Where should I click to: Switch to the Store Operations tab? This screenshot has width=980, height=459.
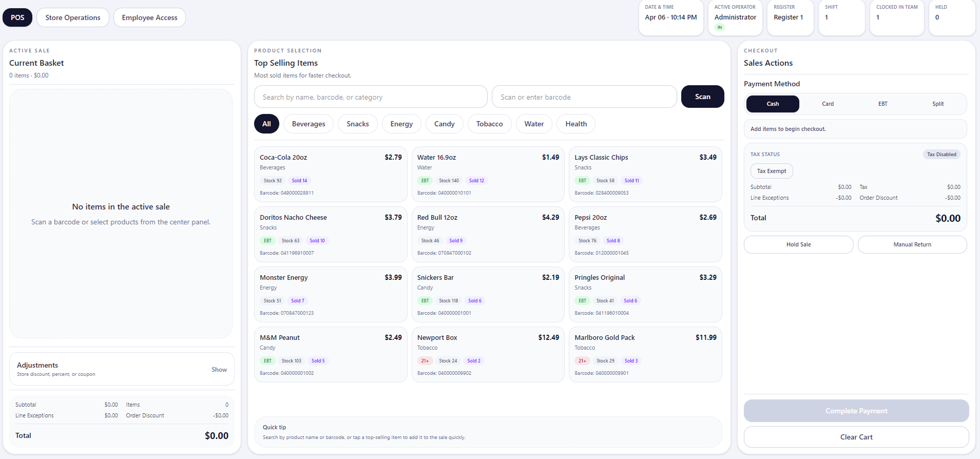tap(72, 17)
